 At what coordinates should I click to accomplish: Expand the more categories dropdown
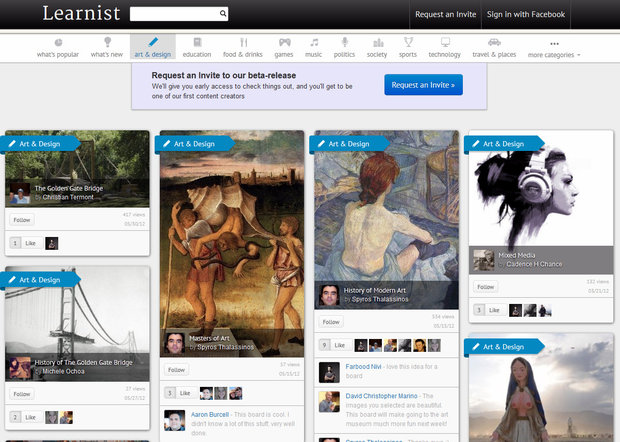[x=554, y=54]
